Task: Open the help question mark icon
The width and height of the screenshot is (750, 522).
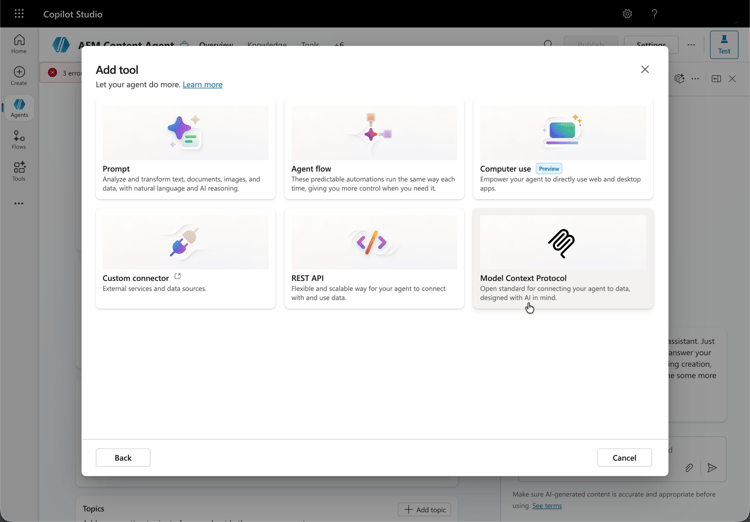Action: click(x=654, y=14)
